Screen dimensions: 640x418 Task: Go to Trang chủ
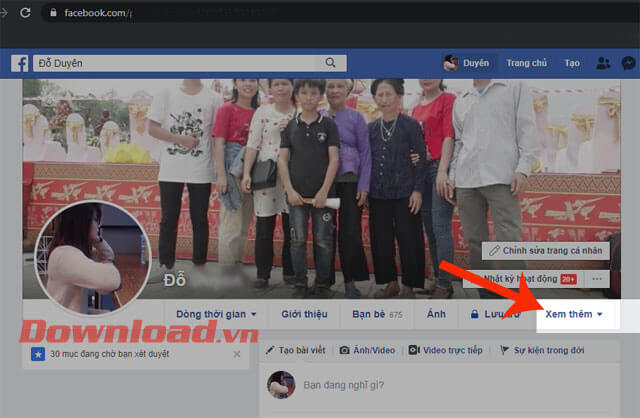[x=527, y=63]
